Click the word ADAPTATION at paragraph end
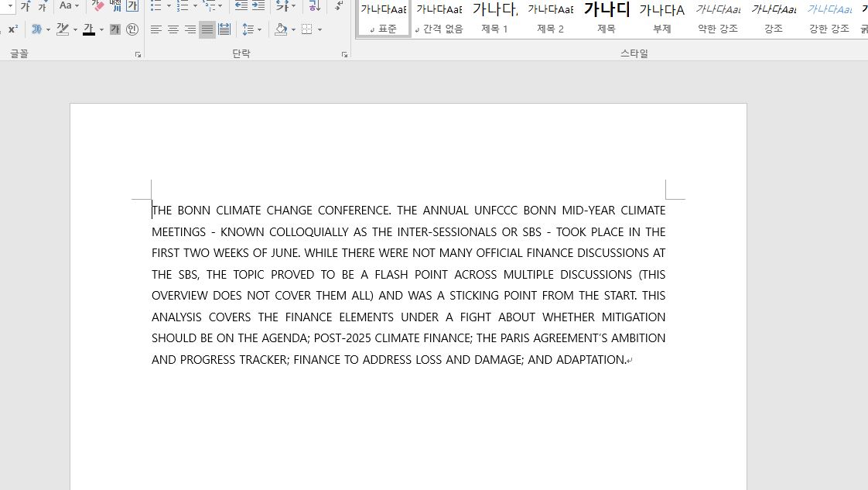This screenshot has width=868, height=490. [591, 360]
